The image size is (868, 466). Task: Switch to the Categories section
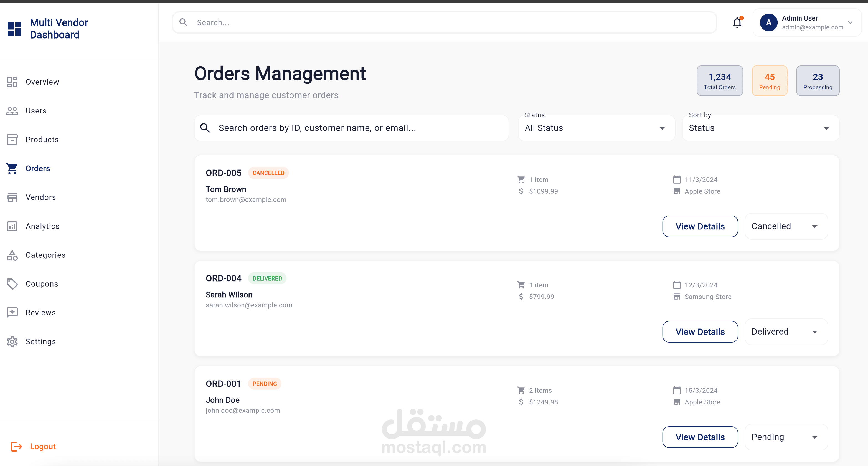tap(12, 255)
